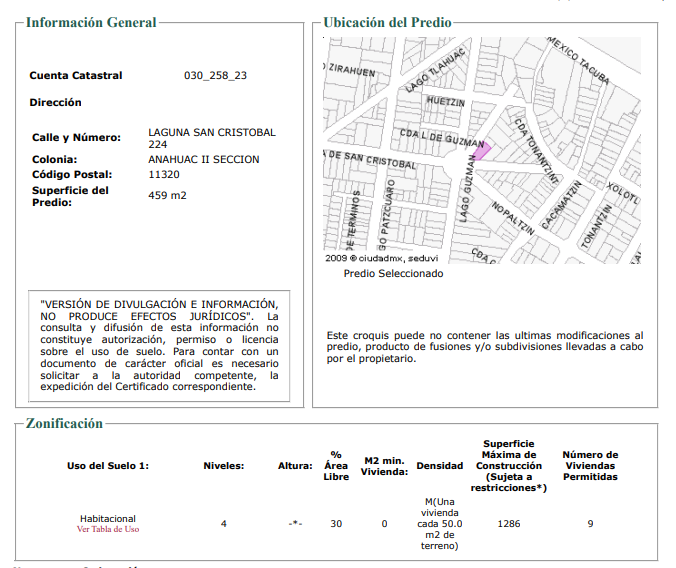
Task: Click the Uso del Suelo 1 column header
Action: pos(108,466)
